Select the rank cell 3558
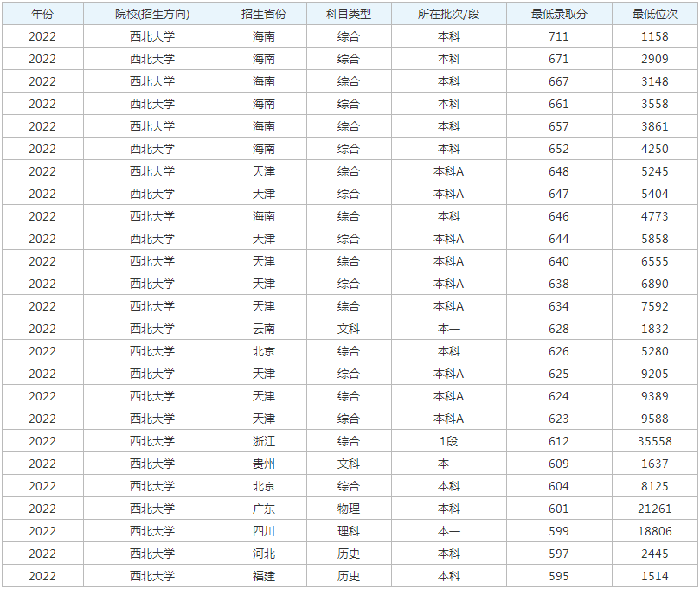Image resolution: width=700 pixels, height=589 pixels. pyautogui.click(x=655, y=104)
